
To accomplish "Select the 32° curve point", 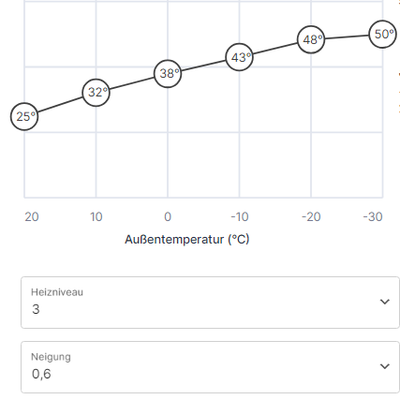I will [96, 92].
